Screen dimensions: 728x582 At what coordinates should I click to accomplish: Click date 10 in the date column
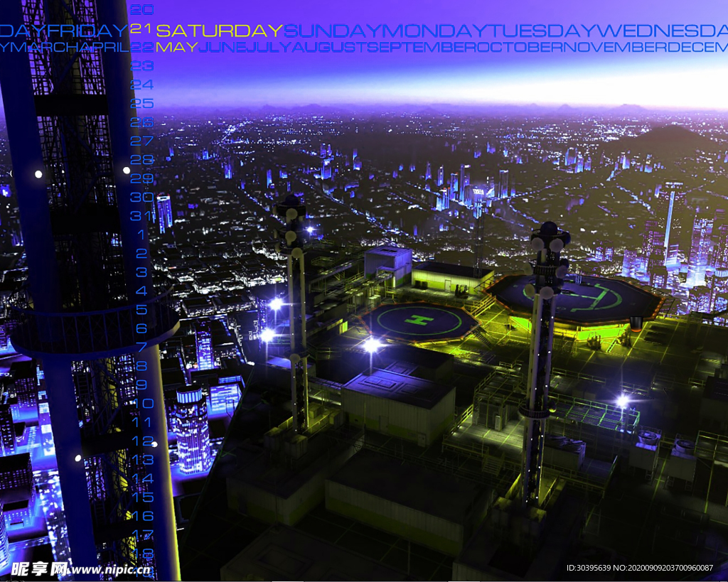[x=142, y=403]
